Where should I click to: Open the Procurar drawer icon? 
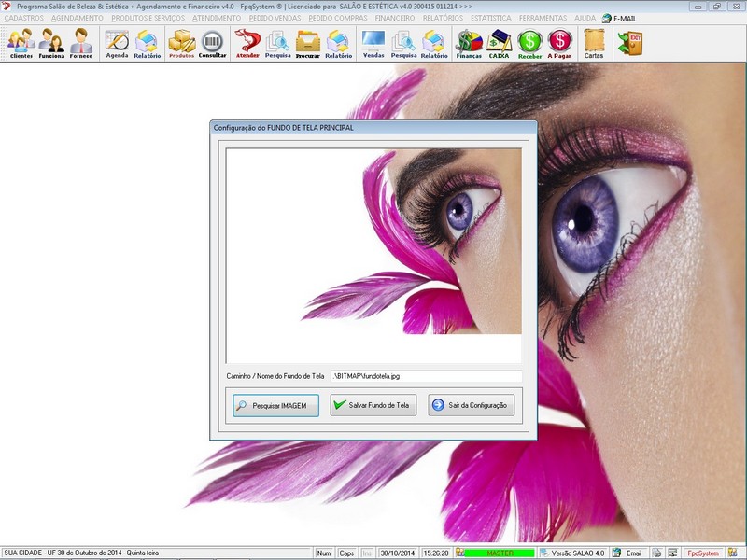point(308,43)
